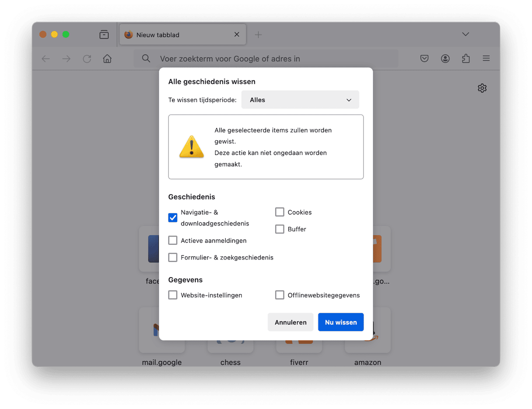This screenshot has width=532, height=409.
Task: Open a new tab with plus icon
Action: [x=258, y=35]
